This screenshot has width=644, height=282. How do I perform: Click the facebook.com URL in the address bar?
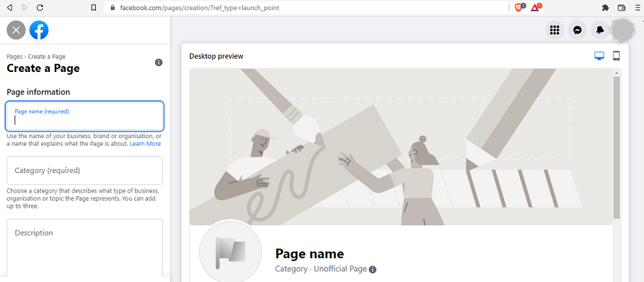pos(200,7)
